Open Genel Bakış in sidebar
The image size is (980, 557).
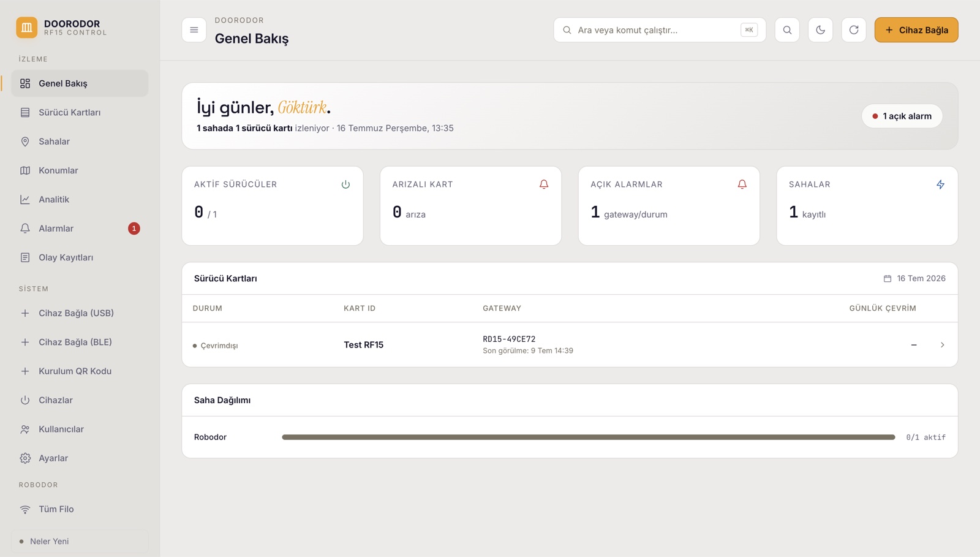(80, 83)
